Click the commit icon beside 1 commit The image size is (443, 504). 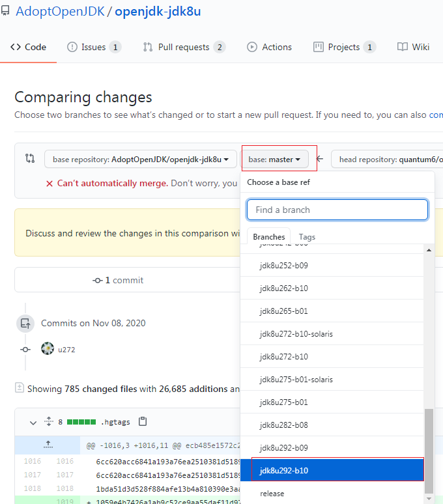[98, 281]
